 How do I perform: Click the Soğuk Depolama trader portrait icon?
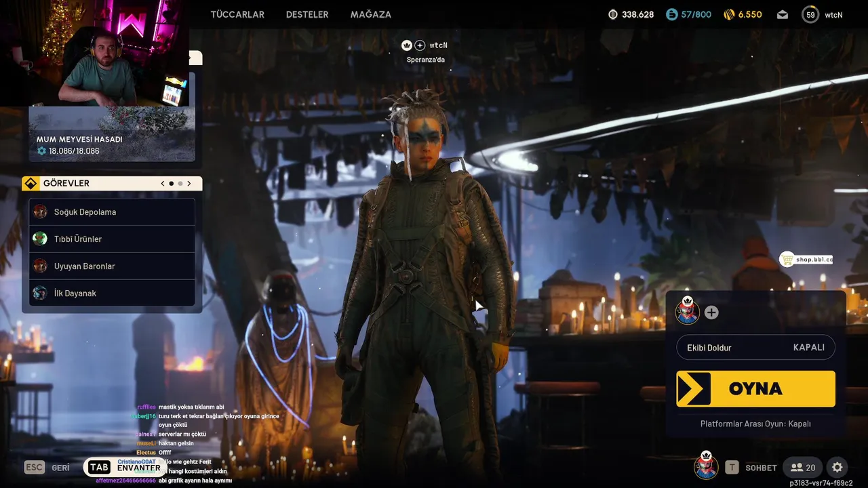click(40, 211)
